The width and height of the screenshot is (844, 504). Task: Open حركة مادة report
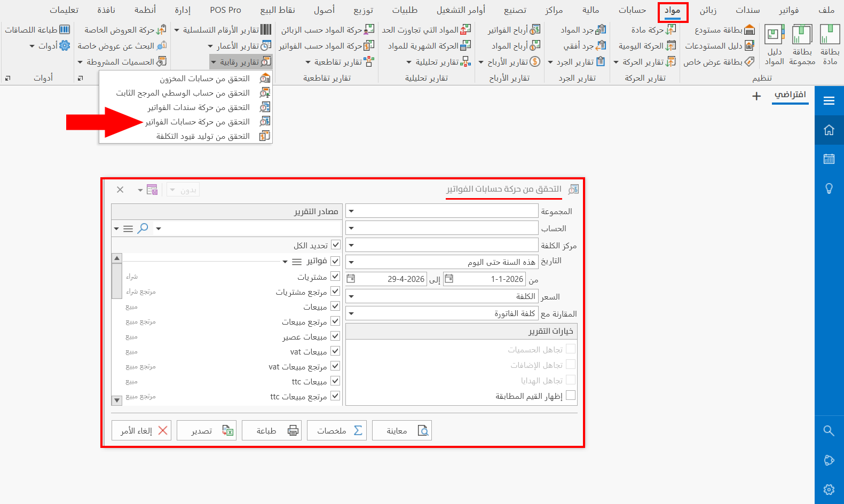(653, 30)
